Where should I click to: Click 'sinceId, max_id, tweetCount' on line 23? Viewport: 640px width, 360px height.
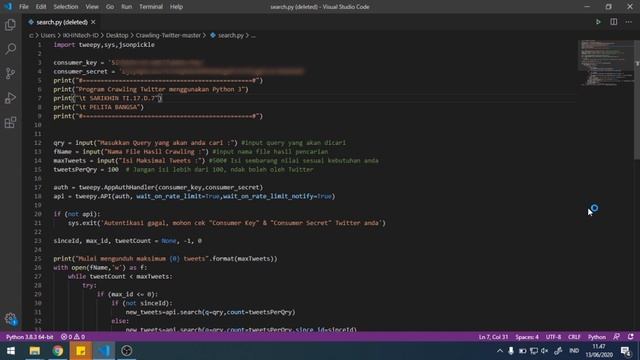pos(102,241)
